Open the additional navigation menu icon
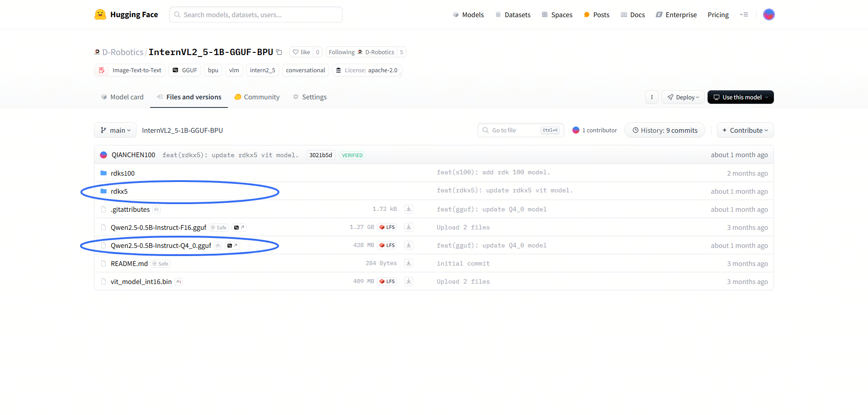This screenshot has width=868, height=415. pos(744,14)
